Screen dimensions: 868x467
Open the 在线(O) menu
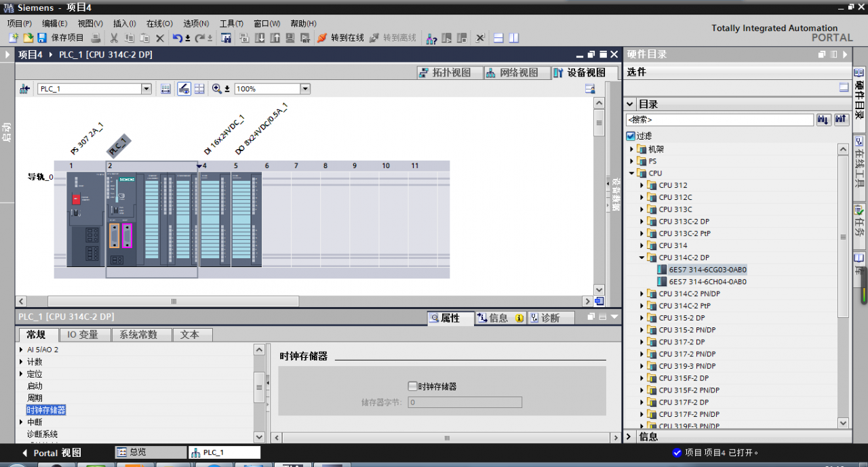click(x=159, y=23)
